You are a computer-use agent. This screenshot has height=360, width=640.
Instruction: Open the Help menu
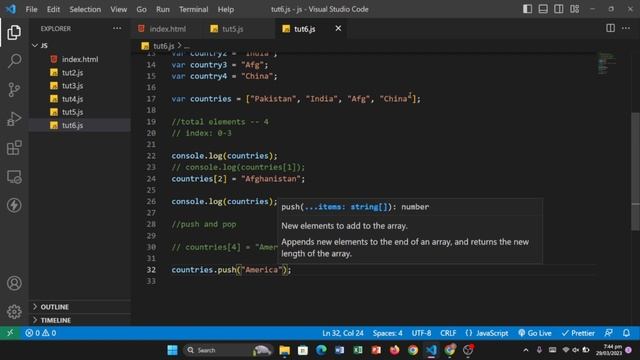point(226,9)
